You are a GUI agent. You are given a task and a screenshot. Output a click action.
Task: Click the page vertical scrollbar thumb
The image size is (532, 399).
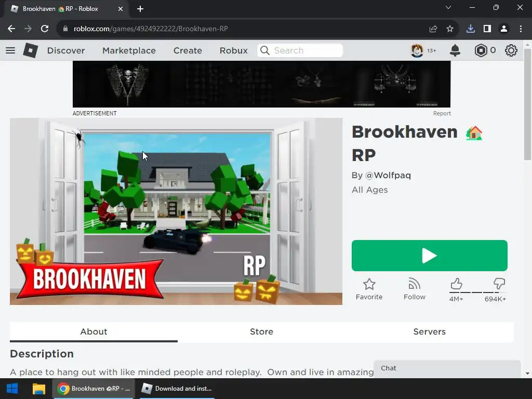[527, 104]
